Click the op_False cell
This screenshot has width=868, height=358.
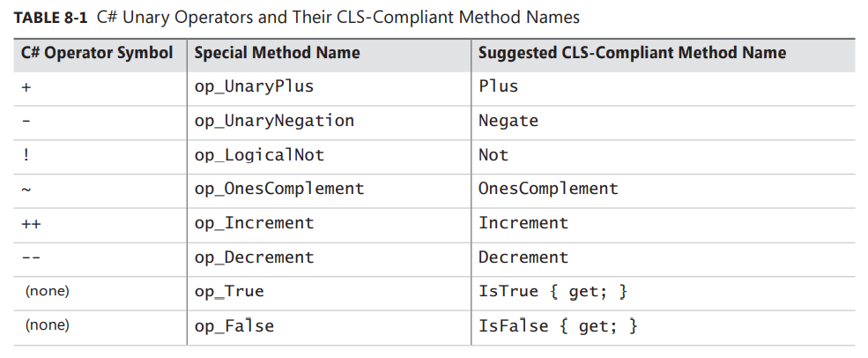point(234,326)
